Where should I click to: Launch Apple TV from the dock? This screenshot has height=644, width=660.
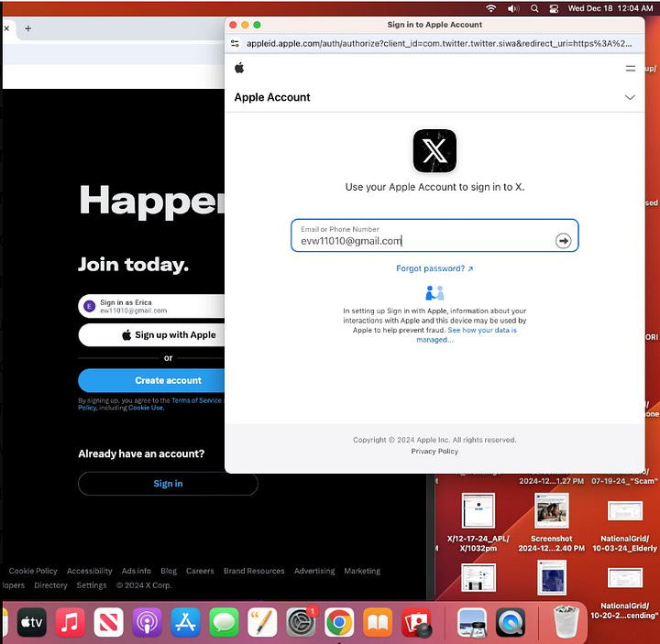tap(31, 622)
